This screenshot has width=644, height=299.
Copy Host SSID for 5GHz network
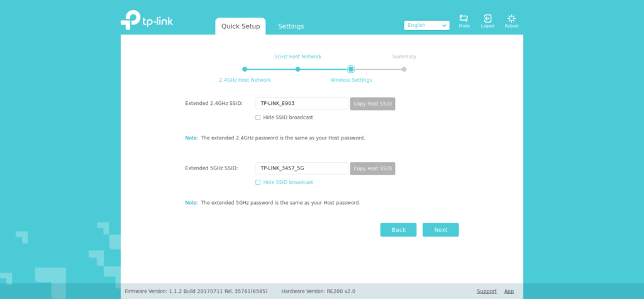pos(372,168)
